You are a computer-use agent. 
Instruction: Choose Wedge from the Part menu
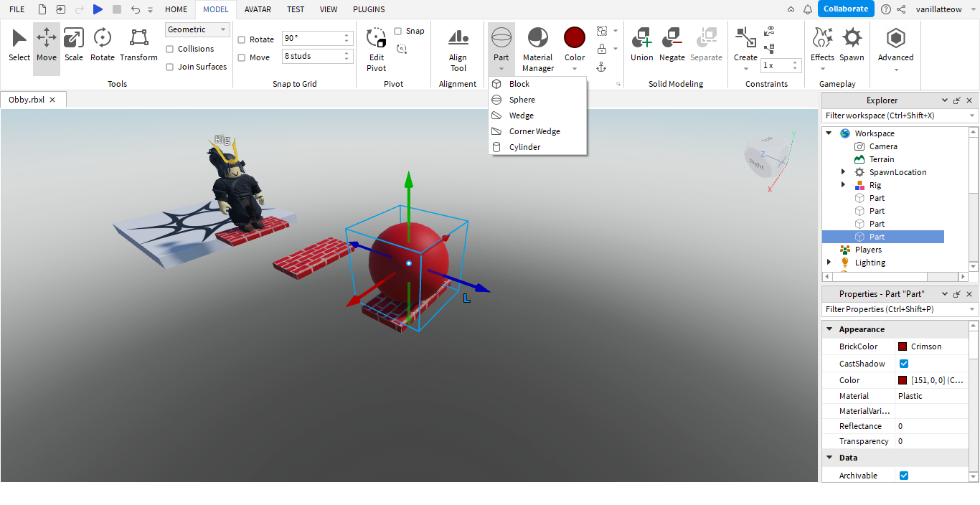point(522,115)
